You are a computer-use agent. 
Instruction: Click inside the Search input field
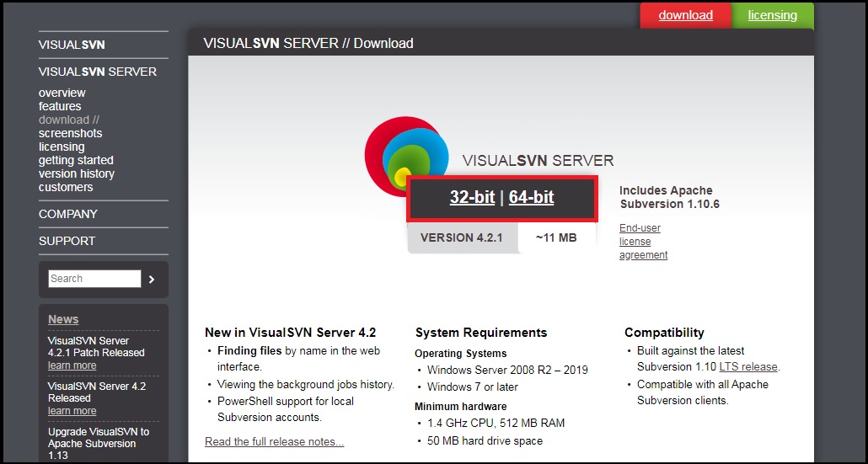click(x=94, y=279)
